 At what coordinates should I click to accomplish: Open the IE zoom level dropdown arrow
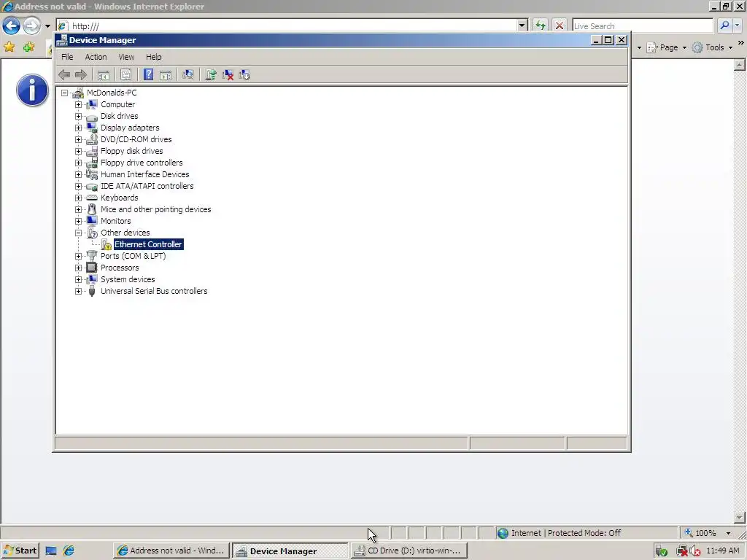(x=728, y=533)
